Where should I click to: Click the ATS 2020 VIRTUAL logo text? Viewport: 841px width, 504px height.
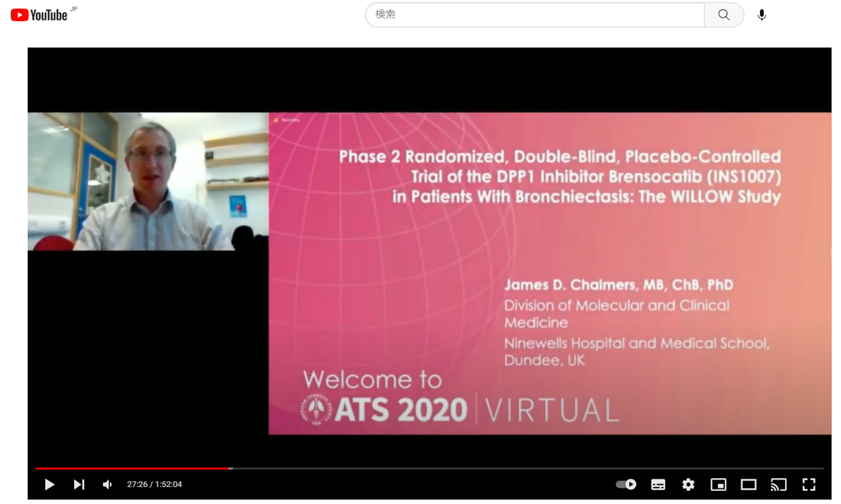(461, 409)
